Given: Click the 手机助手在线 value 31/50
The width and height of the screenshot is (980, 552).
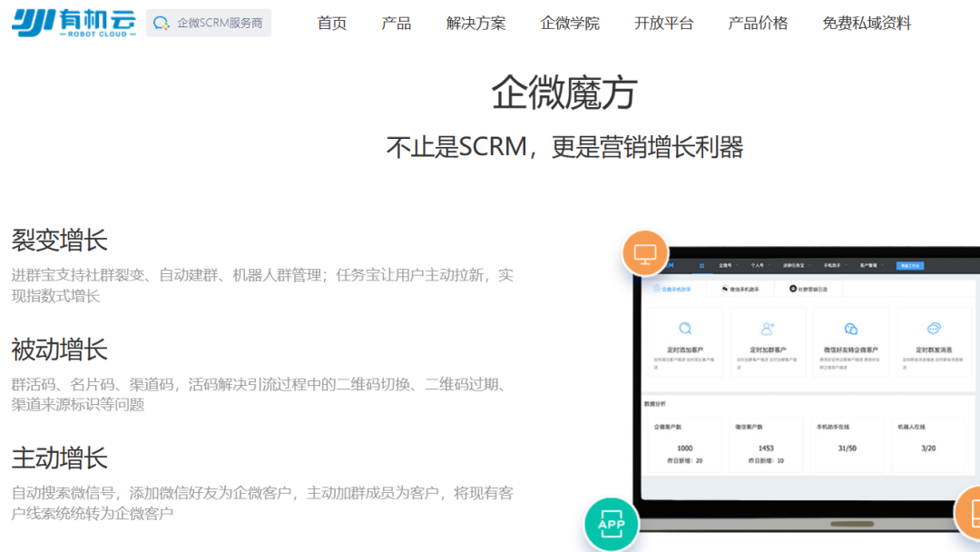Looking at the screenshot, I should pyautogui.click(x=847, y=448).
